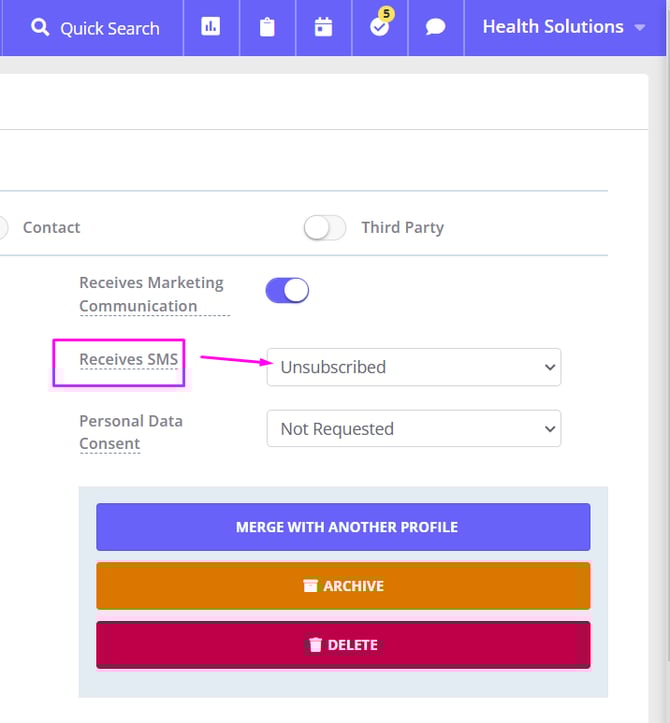Toggle the Third Party switch
The width and height of the screenshot is (670, 723).
click(324, 228)
